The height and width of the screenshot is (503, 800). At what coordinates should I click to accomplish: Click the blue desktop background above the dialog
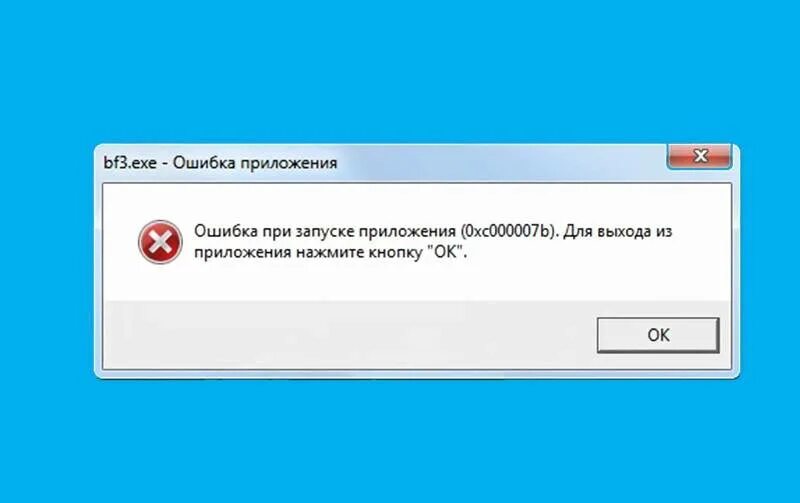click(x=400, y=71)
